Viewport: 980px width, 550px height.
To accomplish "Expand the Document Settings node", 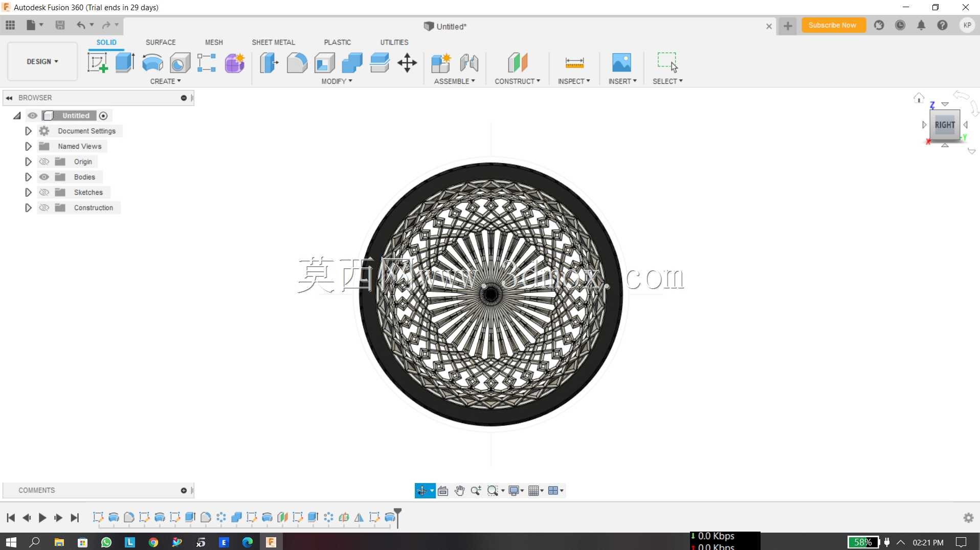I will 28,131.
